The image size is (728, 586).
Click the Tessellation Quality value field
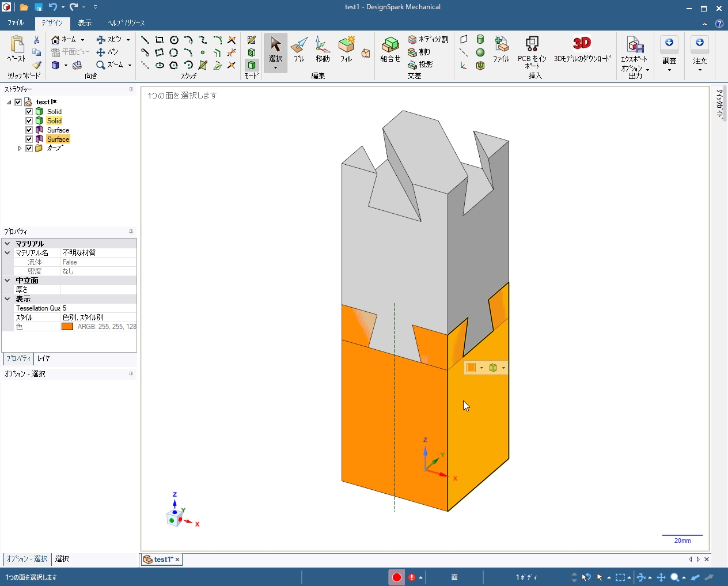tap(98, 308)
